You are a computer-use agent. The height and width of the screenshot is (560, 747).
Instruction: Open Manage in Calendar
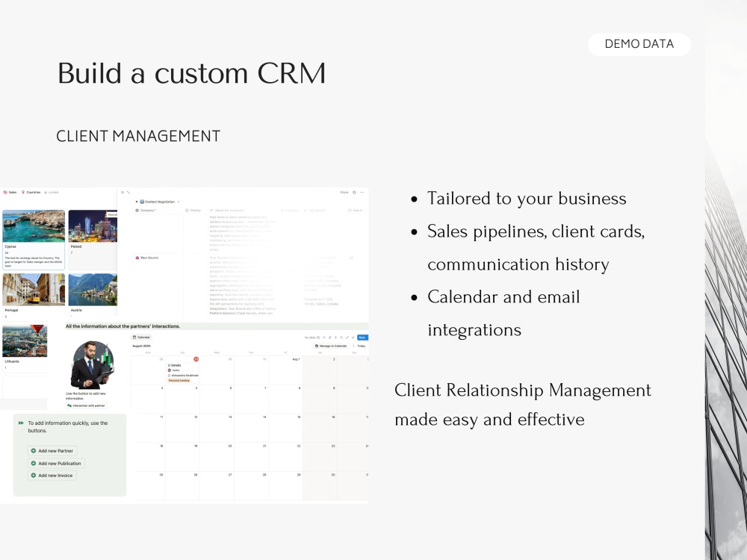tap(331, 346)
